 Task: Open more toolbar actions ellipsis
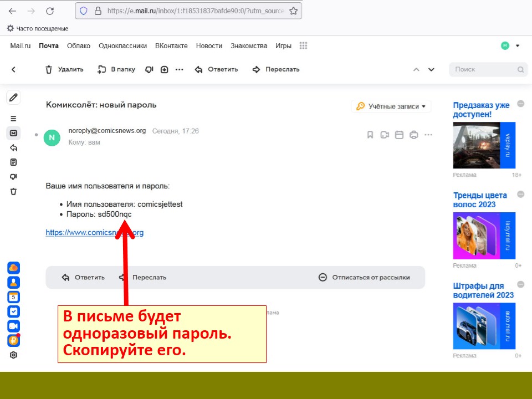[x=179, y=70]
